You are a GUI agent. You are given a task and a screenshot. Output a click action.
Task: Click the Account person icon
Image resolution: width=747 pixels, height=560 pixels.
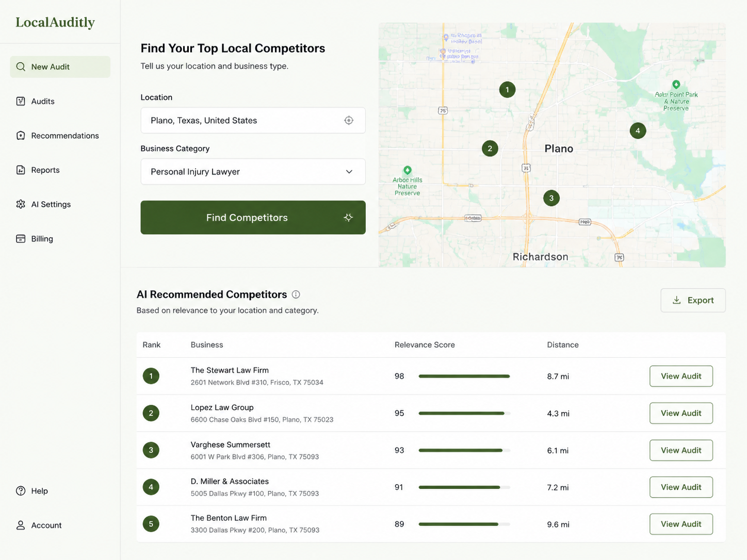coord(21,525)
